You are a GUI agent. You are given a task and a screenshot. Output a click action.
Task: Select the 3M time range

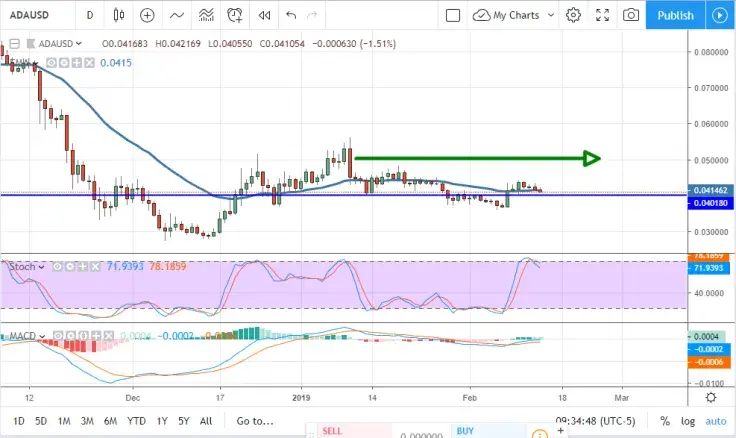(x=88, y=421)
